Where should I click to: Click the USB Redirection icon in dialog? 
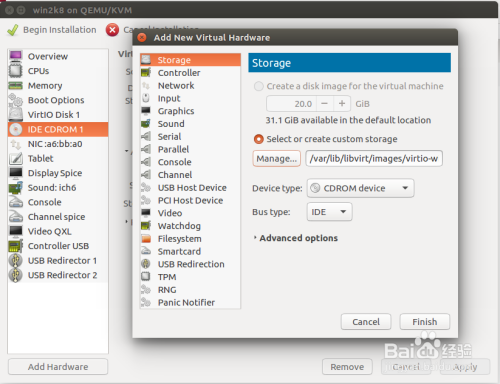coord(146,264)
